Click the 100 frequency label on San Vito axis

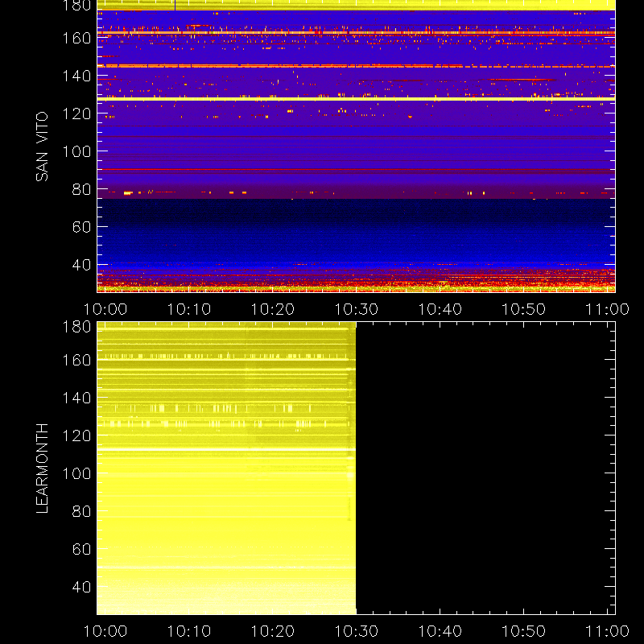(76, 151)
